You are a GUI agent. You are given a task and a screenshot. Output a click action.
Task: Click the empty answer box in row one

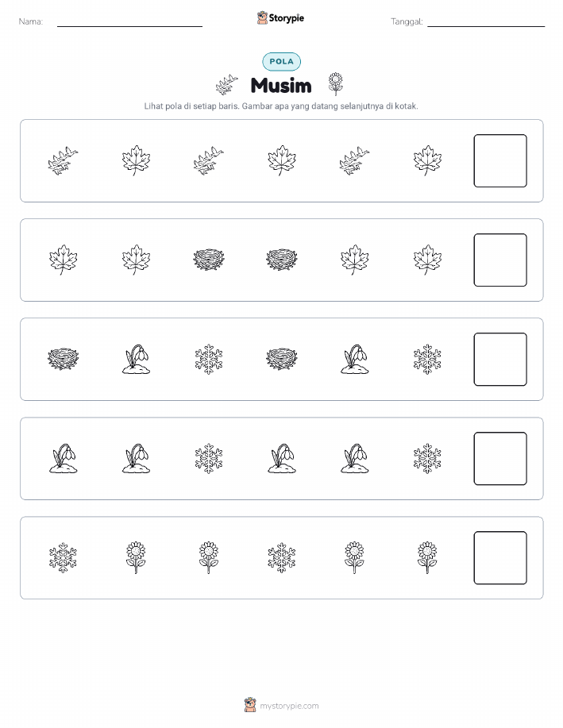pyautogui.click(x=500, y=160)
